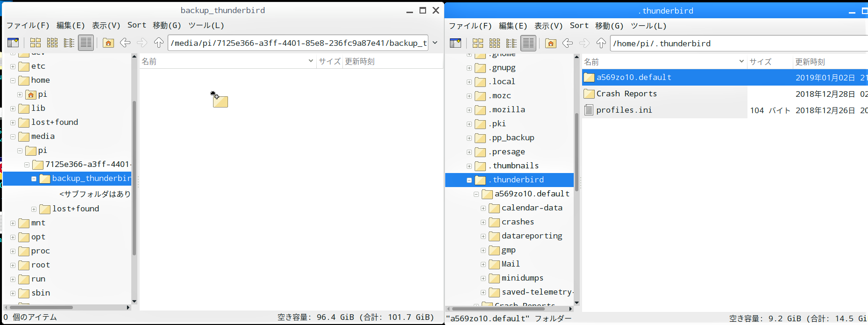The image size is (868, 325).
Task: Switch to thumbnail view in .thunderbird window
Action: coord(495,43)
